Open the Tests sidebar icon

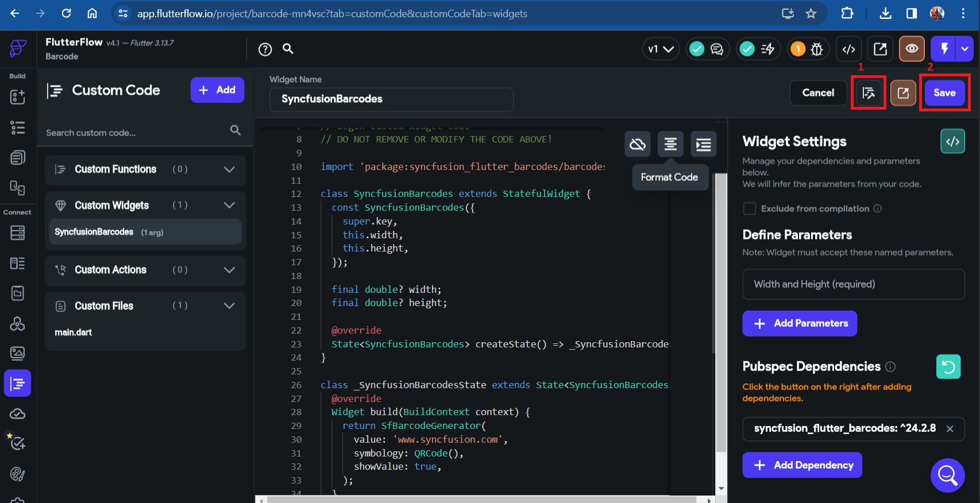click(x=18, y=443)
